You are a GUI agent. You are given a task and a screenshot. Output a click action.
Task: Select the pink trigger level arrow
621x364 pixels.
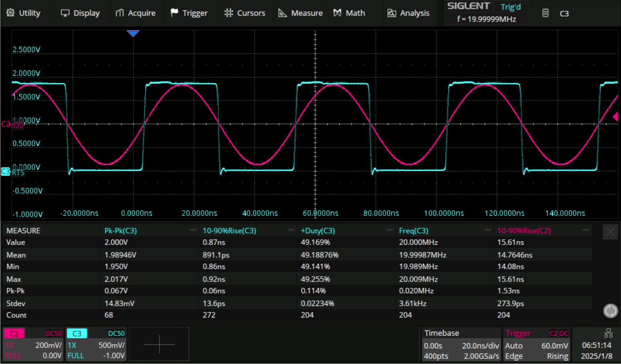coord(615,117)
